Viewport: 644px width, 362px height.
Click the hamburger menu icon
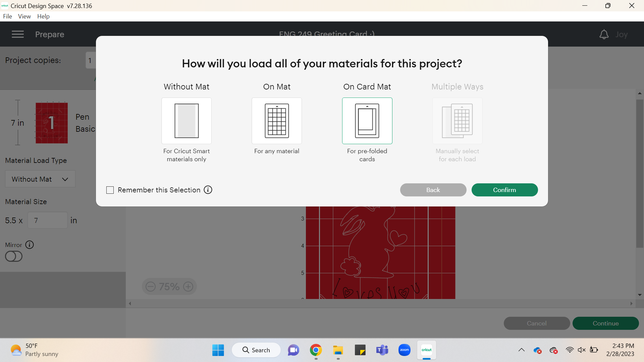coord(18,34)
